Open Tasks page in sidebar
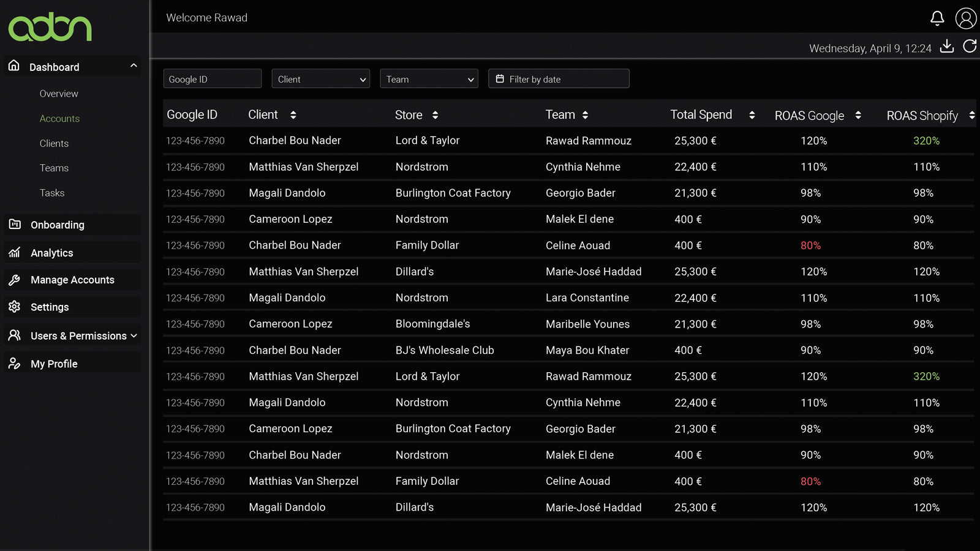The width and height of the screenshot is (980, 551). (x=52, y=193)
